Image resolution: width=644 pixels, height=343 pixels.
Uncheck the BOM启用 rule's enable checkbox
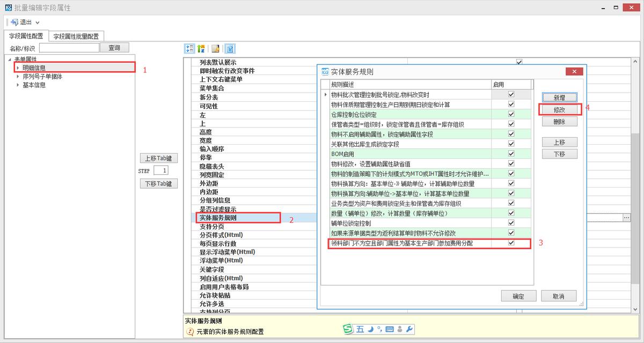pos(510,154)
